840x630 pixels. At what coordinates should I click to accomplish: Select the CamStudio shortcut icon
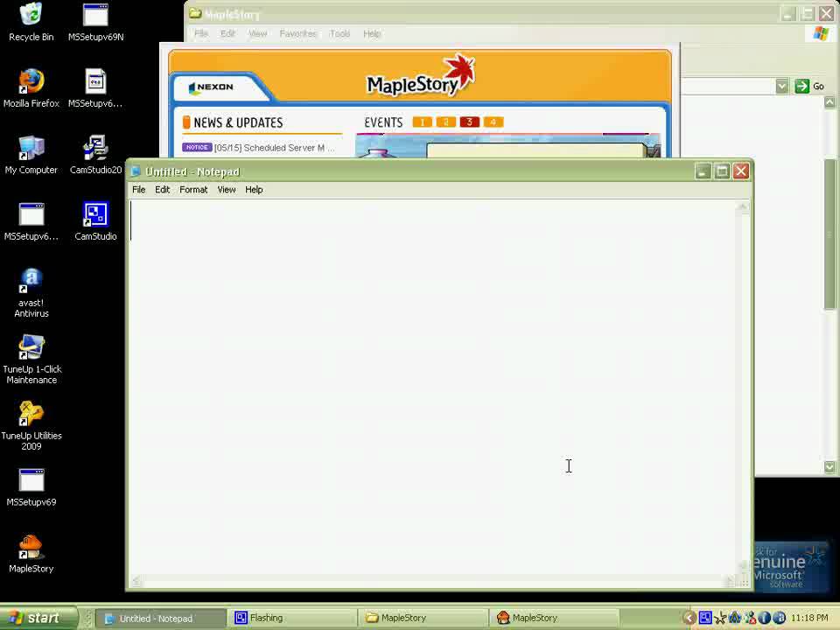click(x=96, y=220)
